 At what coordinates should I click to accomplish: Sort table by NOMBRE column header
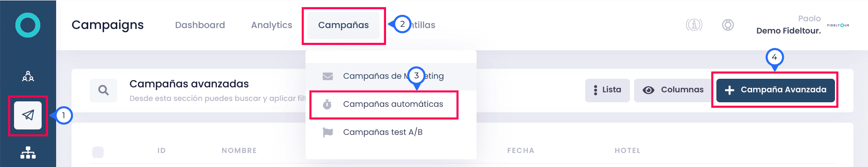(239, 151)
